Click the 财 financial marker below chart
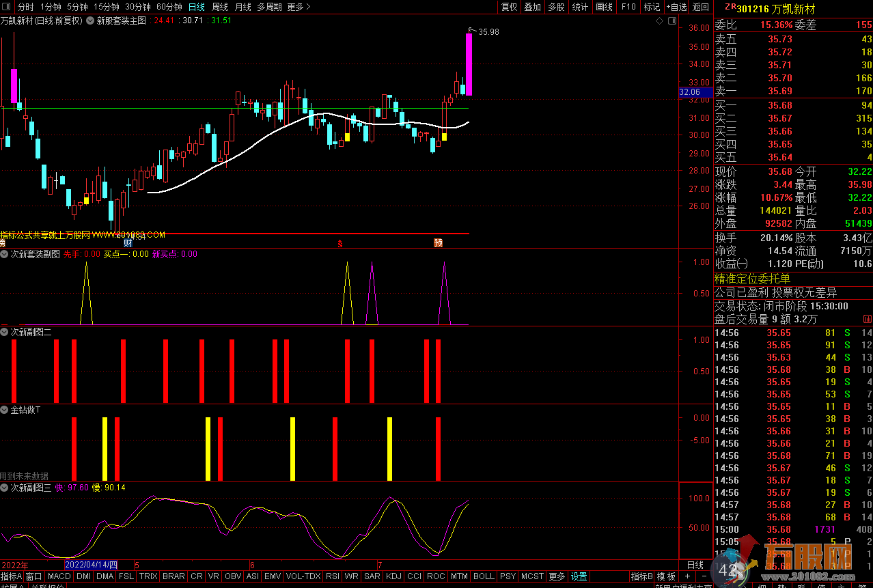This screenshot has width=873, height=588. coord(128,243)
